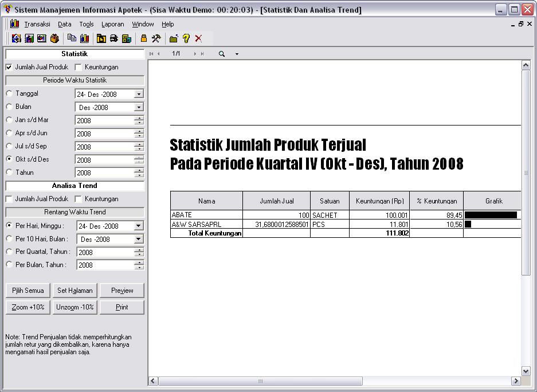This screenshot has height=392, width=537.
Task: Click the Tahun year spinner arrows
Action: (x=139, y=173)
